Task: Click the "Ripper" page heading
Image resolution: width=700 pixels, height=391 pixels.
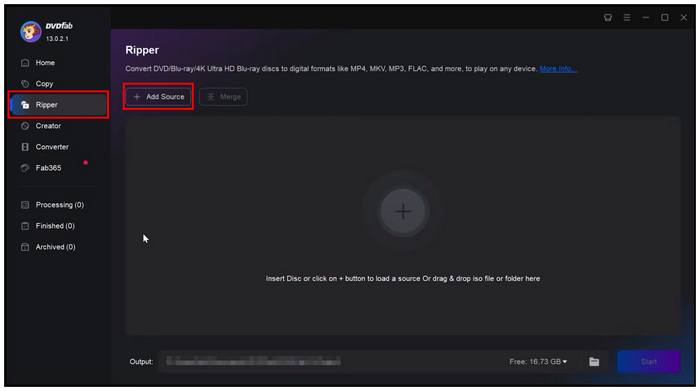Action: point(142,50)
